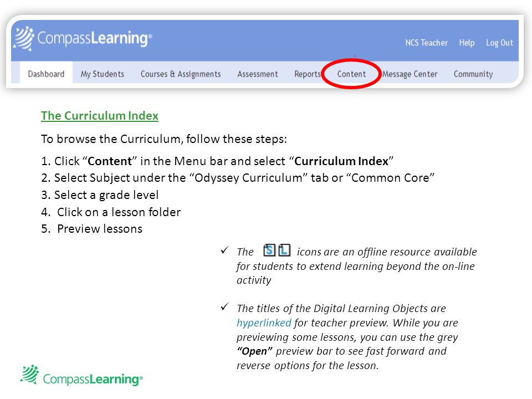Screen dimensions: 532x399
Task: Click the L offline resource icon
Action: 284,250
